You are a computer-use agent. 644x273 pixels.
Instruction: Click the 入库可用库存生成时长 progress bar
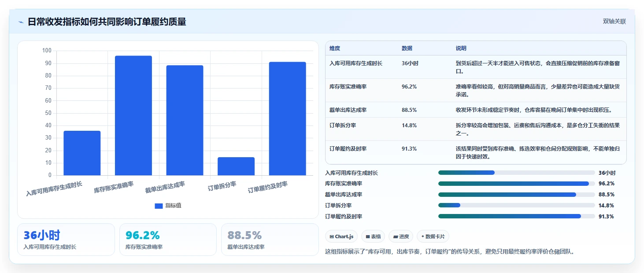coord(516,173)
